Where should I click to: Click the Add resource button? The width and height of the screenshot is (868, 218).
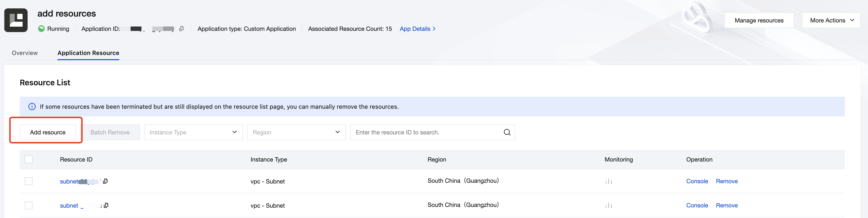[x=48, y=132]
